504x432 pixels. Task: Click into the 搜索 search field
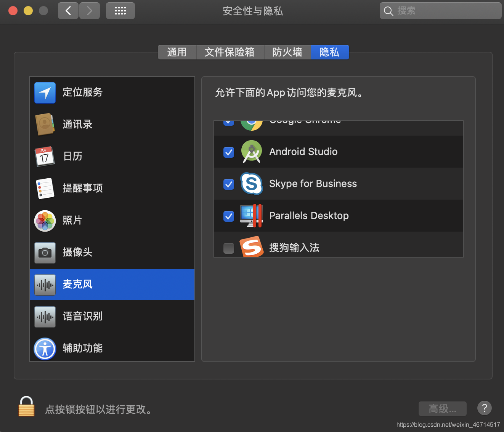tap(440, 11)
